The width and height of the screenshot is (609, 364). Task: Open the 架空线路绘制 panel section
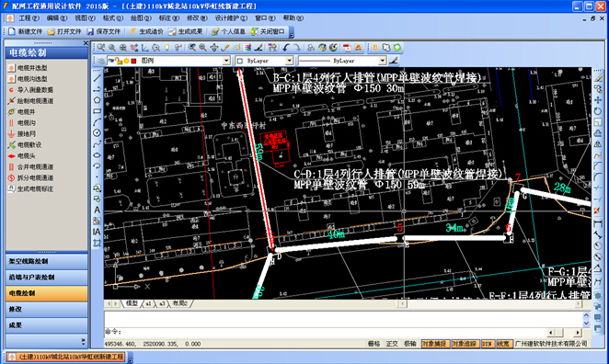[47, 262]
